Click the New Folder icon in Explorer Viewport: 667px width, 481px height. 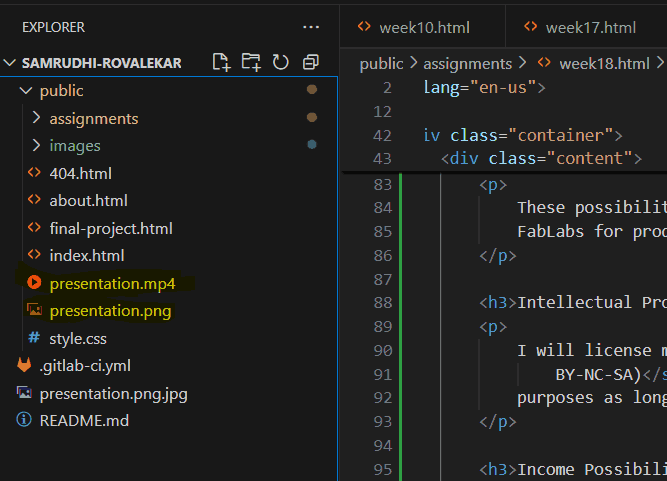coord(251,63)
